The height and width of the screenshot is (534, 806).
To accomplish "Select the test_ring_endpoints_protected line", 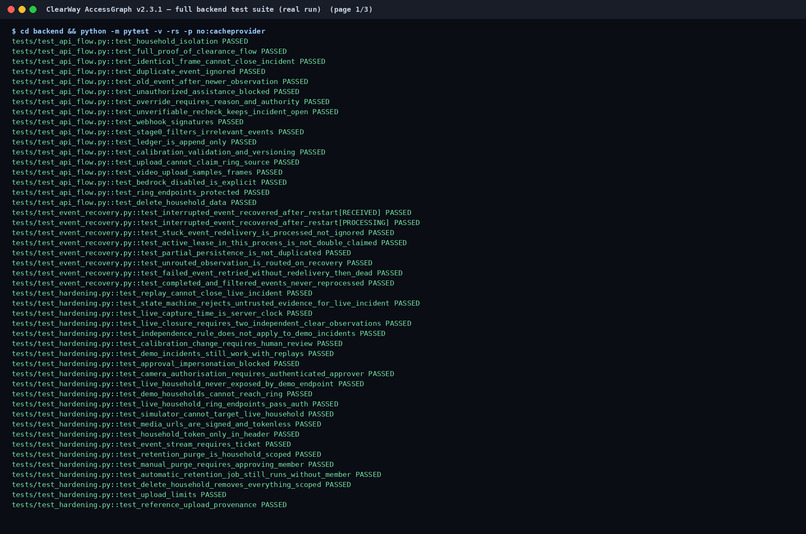I will 141,192.
